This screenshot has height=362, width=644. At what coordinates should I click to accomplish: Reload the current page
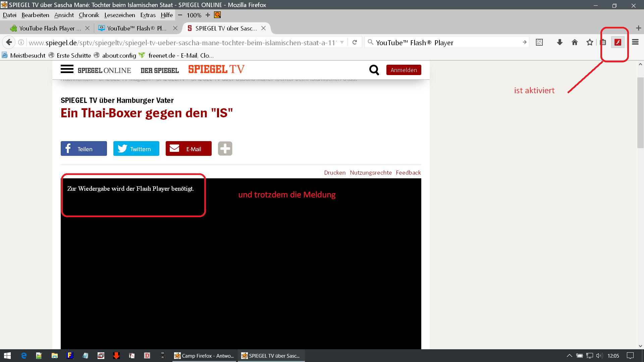(355, 42)
